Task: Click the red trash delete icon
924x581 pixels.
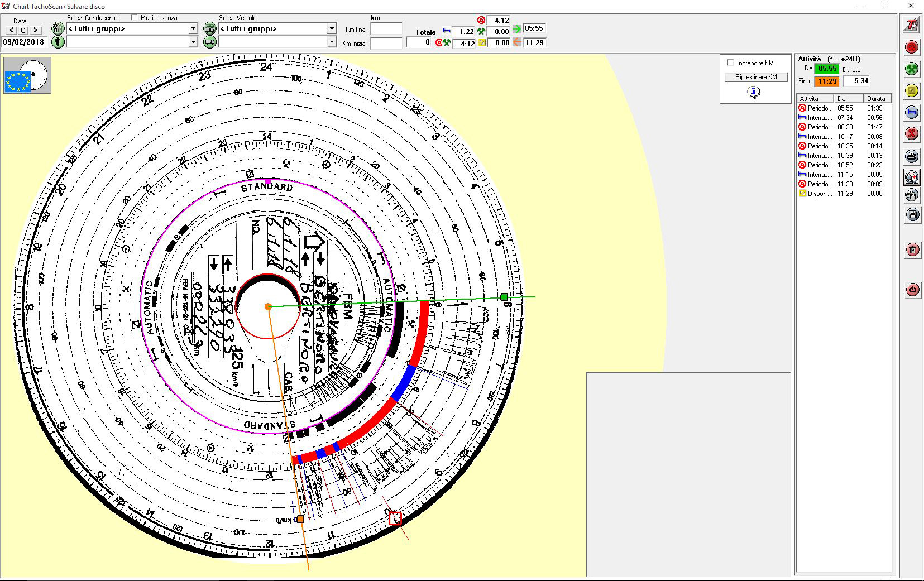Action: click(x=912, y=251)
